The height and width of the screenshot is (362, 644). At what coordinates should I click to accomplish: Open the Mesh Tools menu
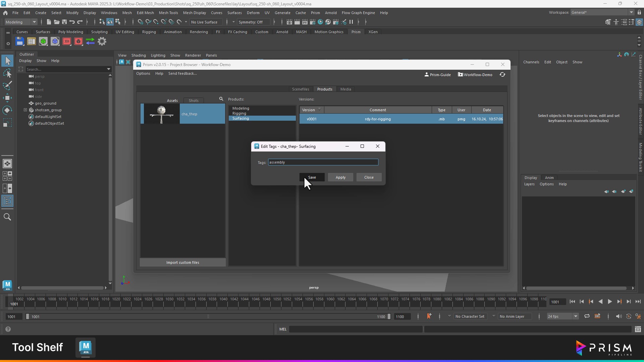[168, 13]
